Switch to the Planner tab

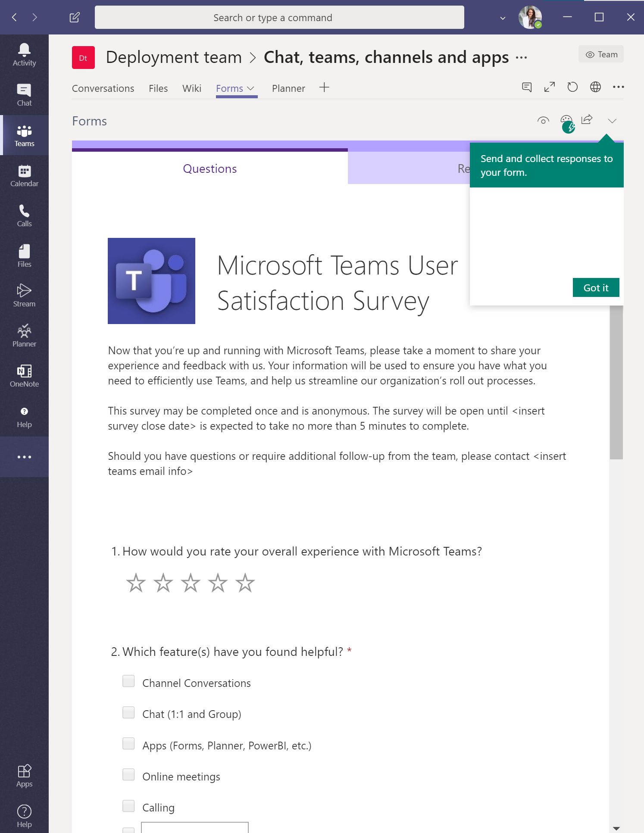[288, 88]
